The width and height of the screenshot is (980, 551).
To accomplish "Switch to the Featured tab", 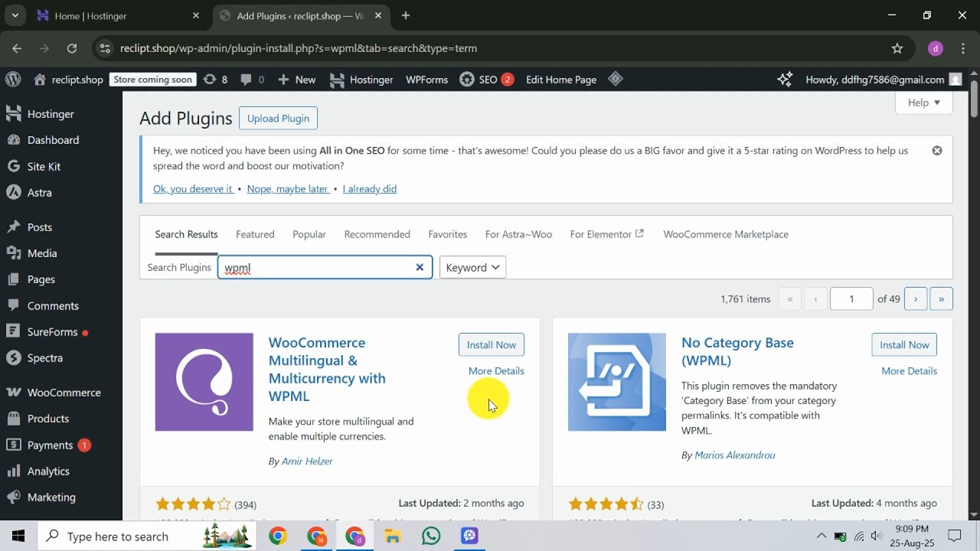I will coord(255,234).
